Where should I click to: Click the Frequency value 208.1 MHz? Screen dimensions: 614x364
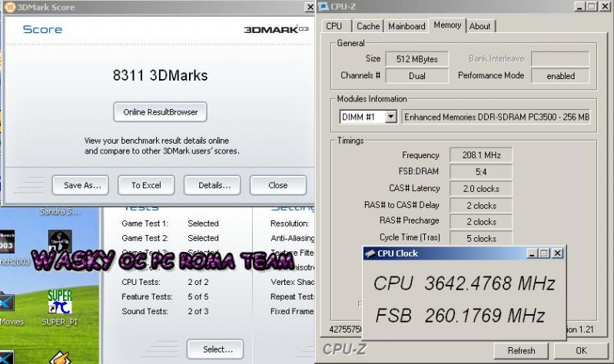[x=481, y=155]
